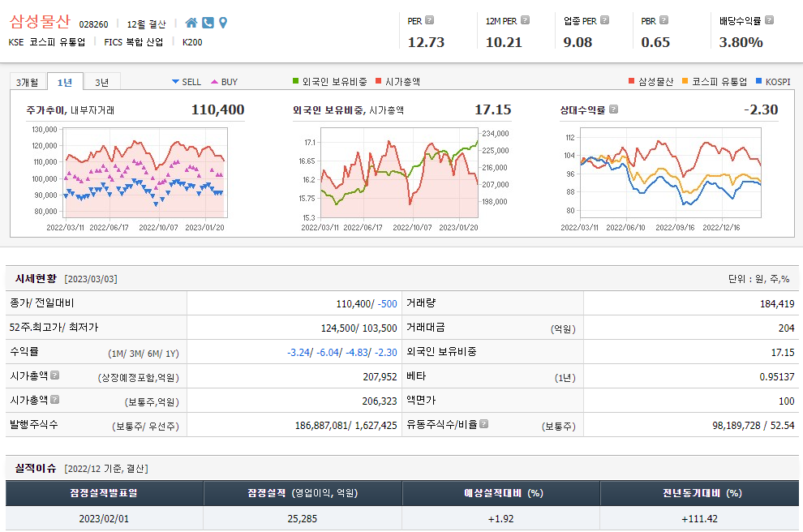The width and height of the screenshot is (803, 532).
Task: Click the market cap value 207,952
Action: point(380,376)
